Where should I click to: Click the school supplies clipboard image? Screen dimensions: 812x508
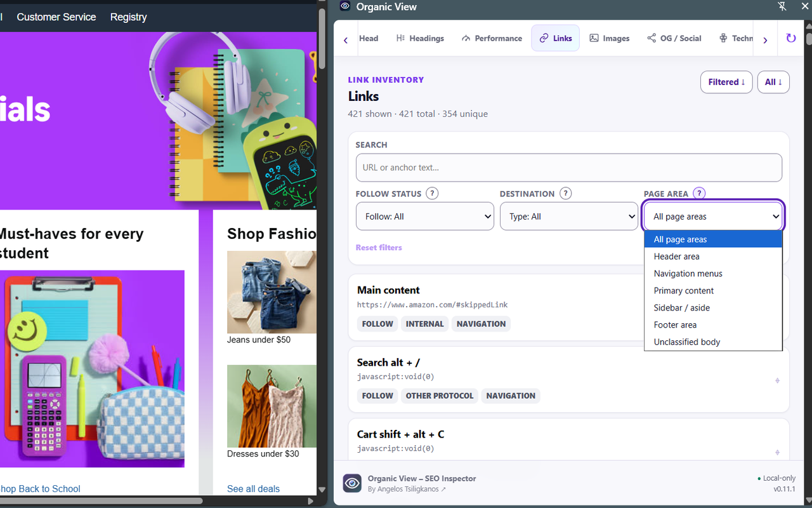click(92, 369)
